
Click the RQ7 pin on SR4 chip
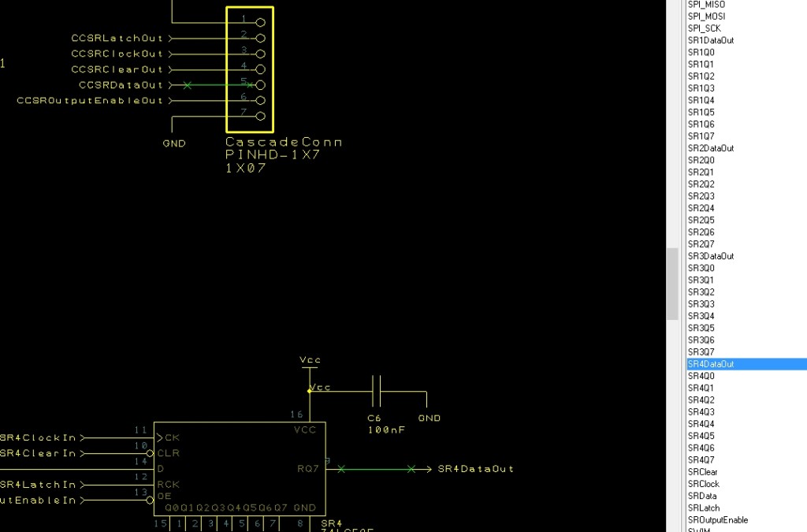click(307, 469)
